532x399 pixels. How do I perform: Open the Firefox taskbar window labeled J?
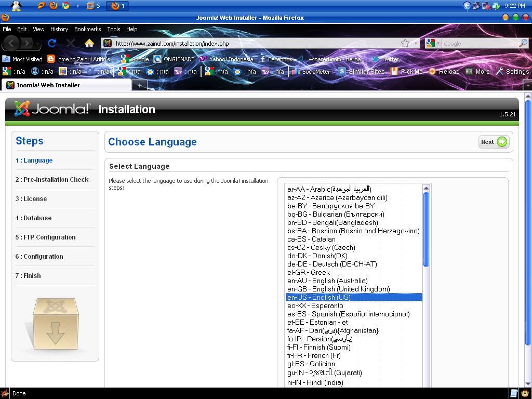pos(118,6)
